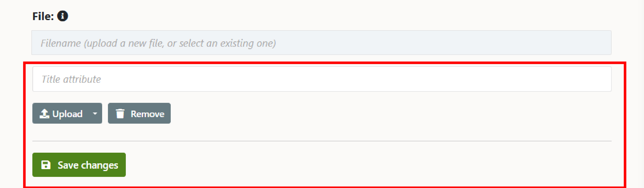
Task: Click the Remove button's trash icon
Action: click(x=120, y=113)
